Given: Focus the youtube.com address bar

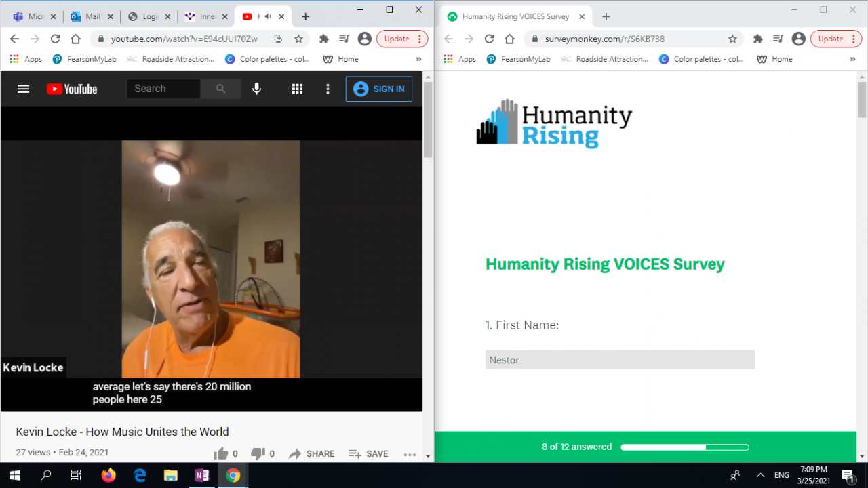Looking at the screenshot, I should [x=184, y=39].
